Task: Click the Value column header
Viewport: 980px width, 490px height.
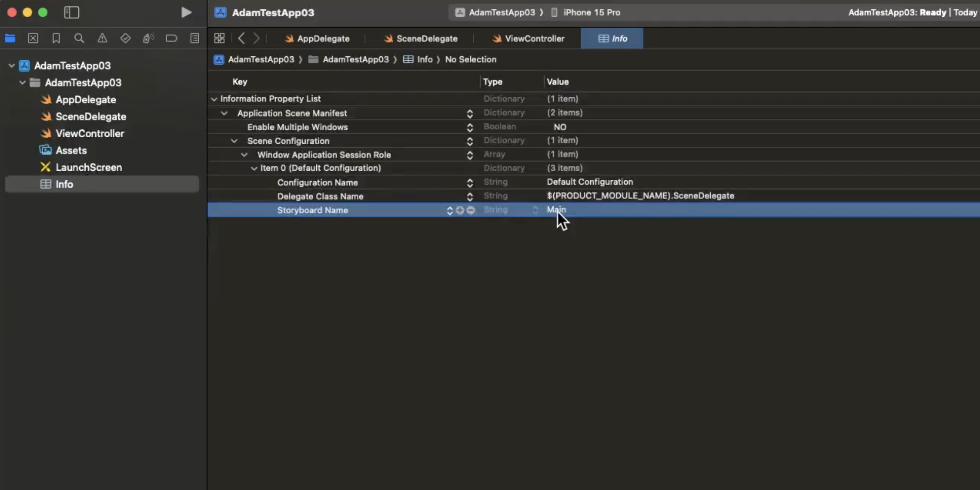Action: pos(558,82)
